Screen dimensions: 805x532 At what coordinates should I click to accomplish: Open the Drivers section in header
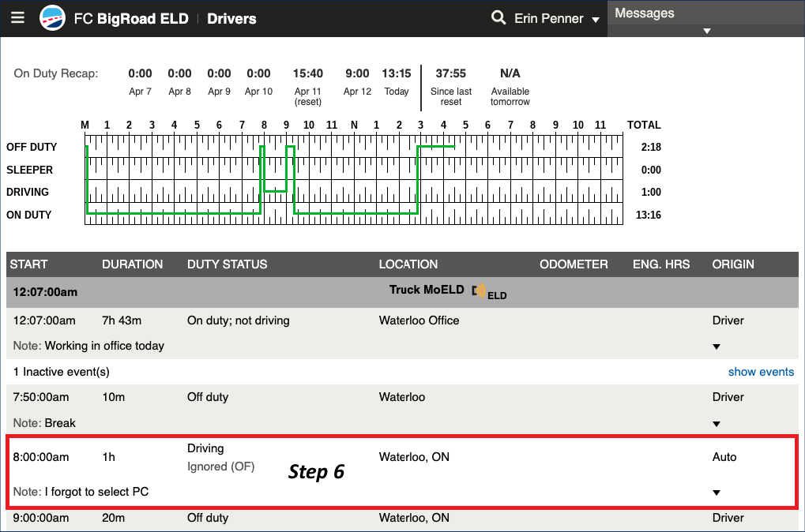[x=231, y=19]
